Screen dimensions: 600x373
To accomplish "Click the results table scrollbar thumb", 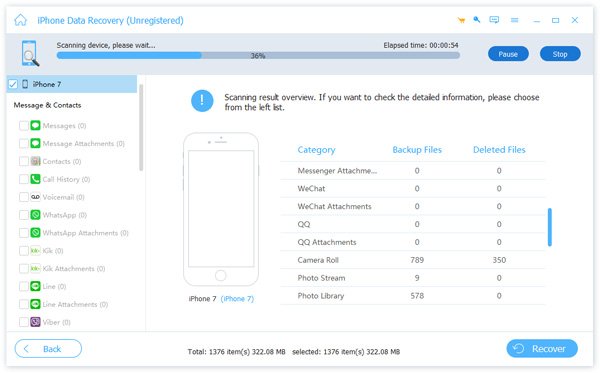I will coord(550,227).
